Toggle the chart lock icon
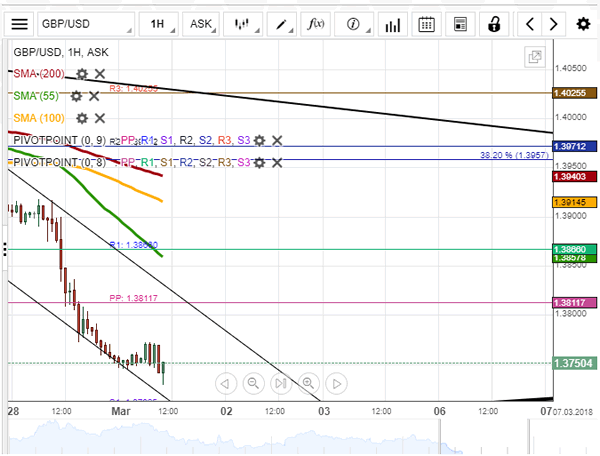 click(494, 24)
